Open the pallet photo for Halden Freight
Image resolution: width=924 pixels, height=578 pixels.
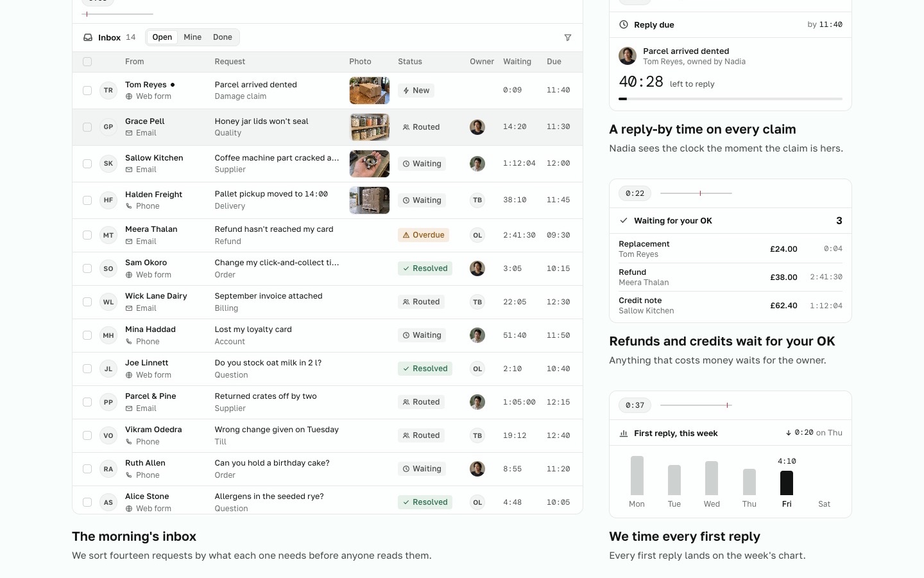click(370, 200)
